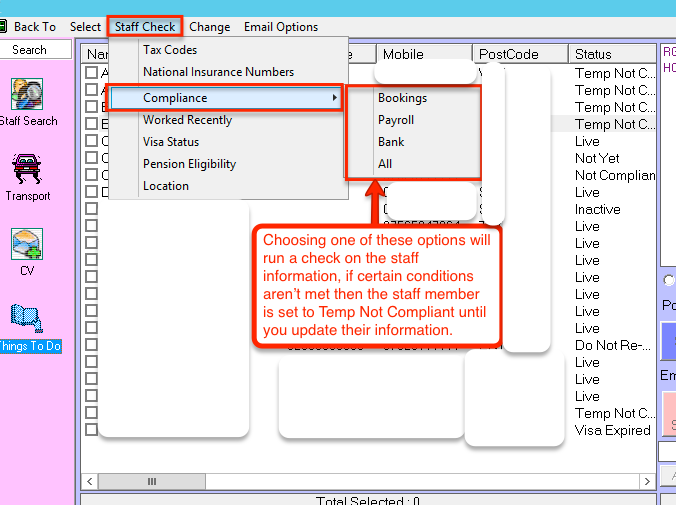Image resolution: width=676 pixels, height=505 pixels.
Task: Open the Change menu
Action: point(209,27)
